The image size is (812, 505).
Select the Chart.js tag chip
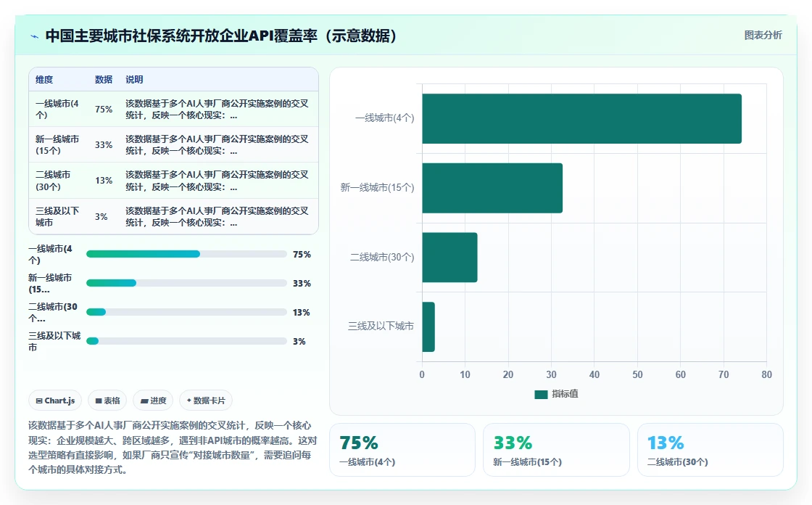[55, 401]
